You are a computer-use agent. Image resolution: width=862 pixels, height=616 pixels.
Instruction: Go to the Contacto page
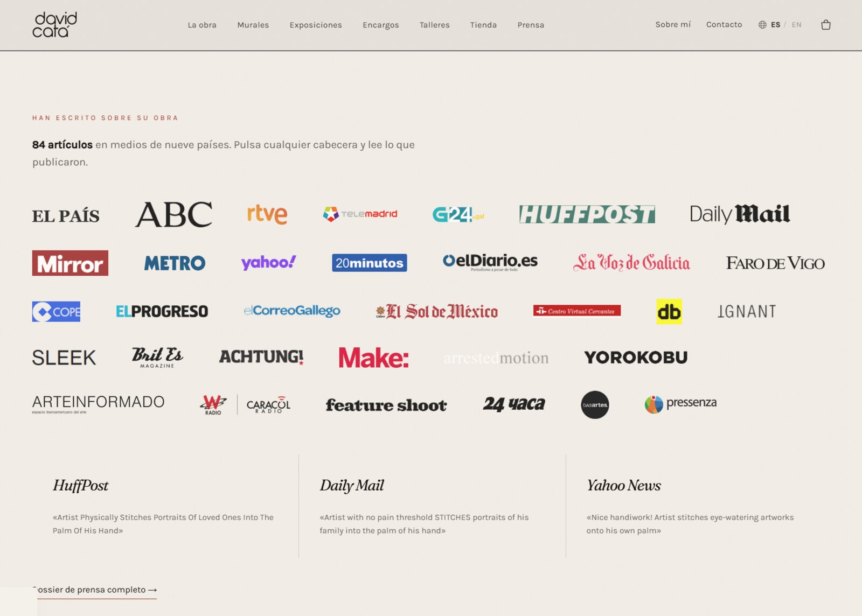pyautogui.click(x=724, y=25)
